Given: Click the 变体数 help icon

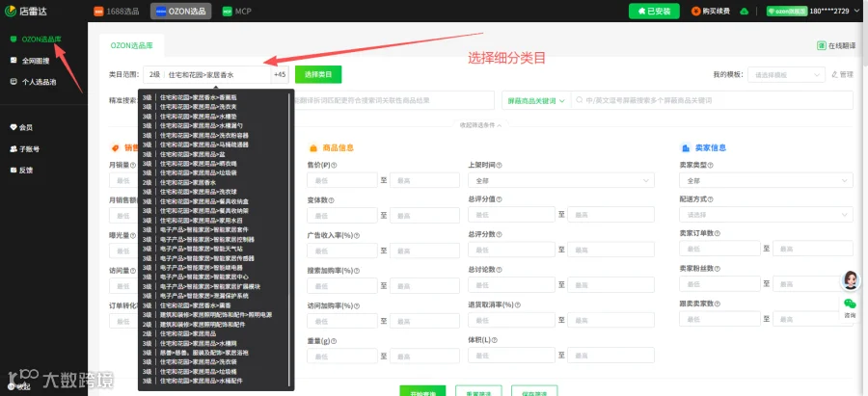Looking at the screenshot, I should pyautogui.click(x=331, y=200).
